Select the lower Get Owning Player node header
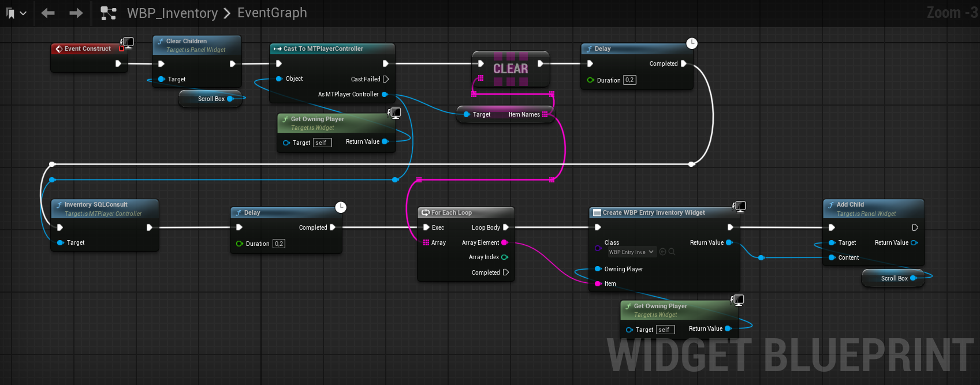Screen dimensions: 980x385 click(x=679, y=310)
